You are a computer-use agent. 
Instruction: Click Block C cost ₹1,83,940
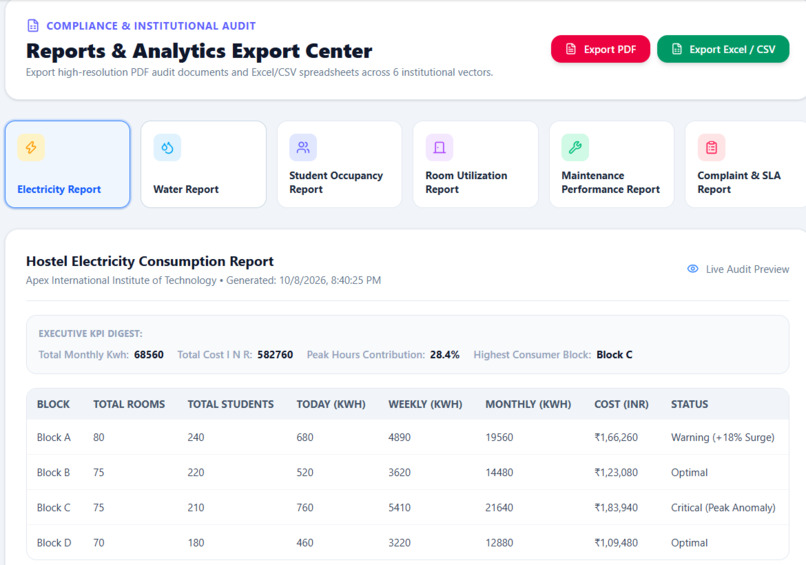pos(616,507)
